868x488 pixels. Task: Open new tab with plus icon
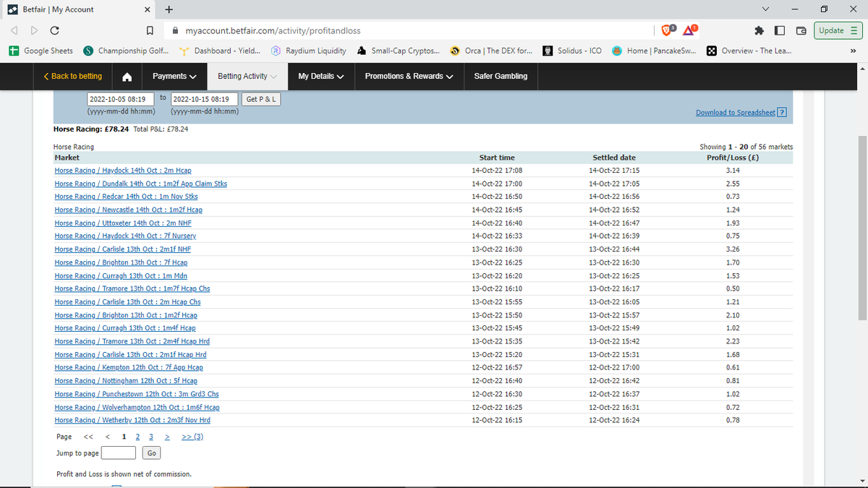point(169,9)
